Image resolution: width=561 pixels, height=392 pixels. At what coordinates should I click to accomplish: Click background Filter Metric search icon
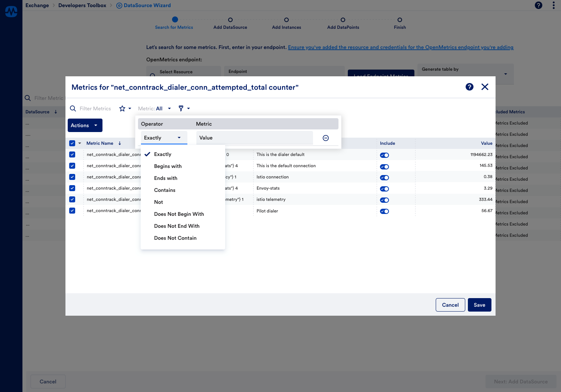(x=28, y=98)
